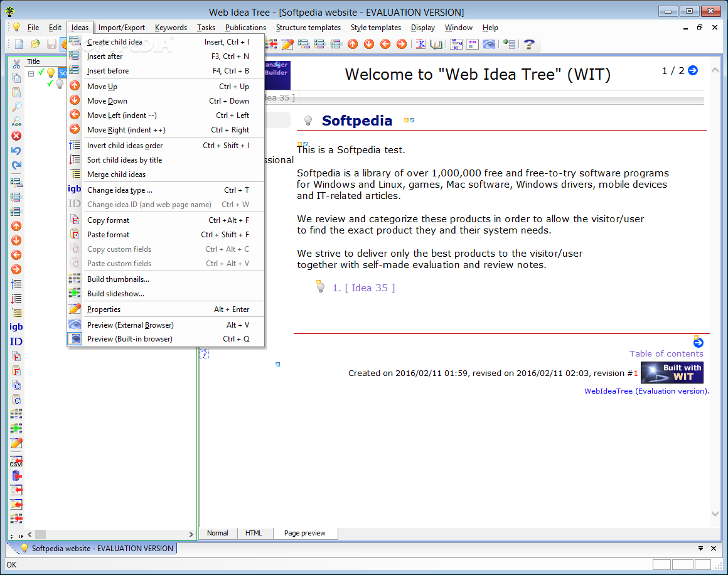Click the red X Delete icon in sidebar
The height and width of the screenshot is (575, 728).
[x=16, y=136]
